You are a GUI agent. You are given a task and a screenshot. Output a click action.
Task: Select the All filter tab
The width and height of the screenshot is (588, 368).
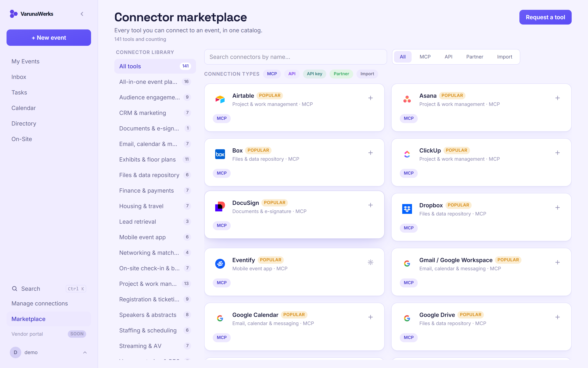point(403,57)
